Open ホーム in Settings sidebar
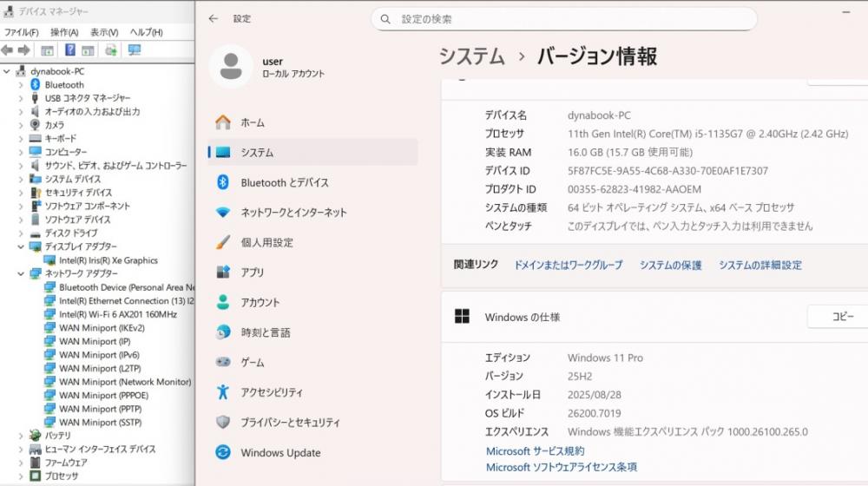 pos(312,122)
